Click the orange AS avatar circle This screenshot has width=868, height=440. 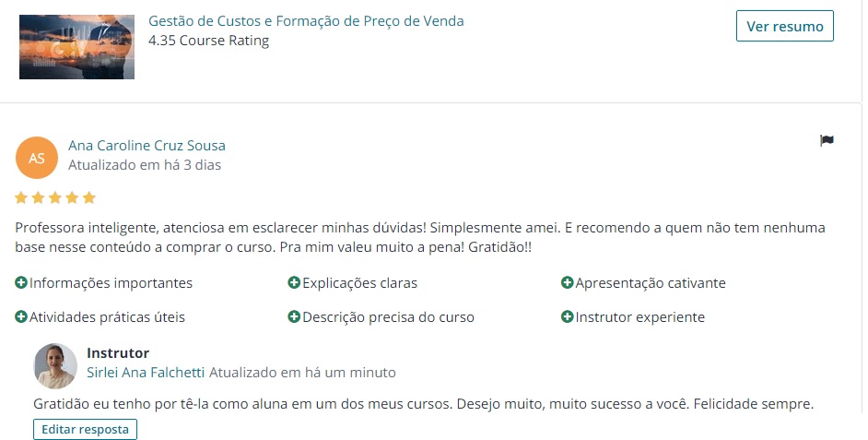(x=37, y=158)
